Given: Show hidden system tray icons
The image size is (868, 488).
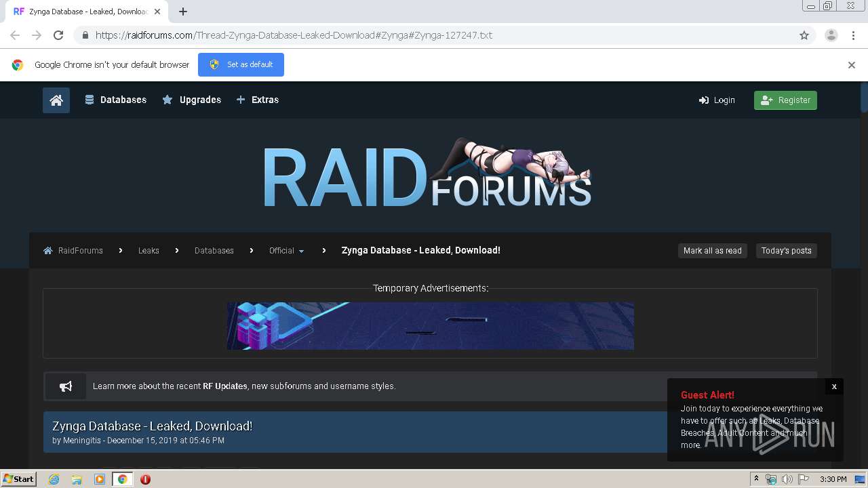Looking at the screenshot, I should tap(756, 479).
